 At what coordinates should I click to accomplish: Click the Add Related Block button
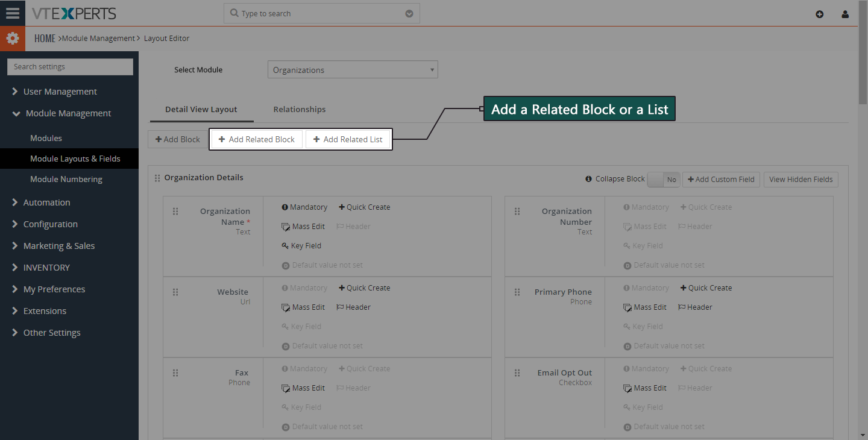tap(257, 139)
